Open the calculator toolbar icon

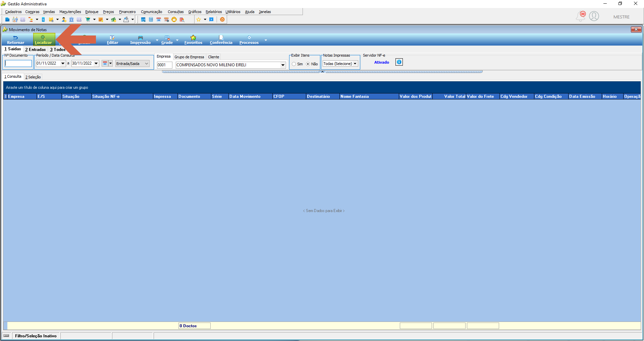pyautogui.click(x=151, y=19)
